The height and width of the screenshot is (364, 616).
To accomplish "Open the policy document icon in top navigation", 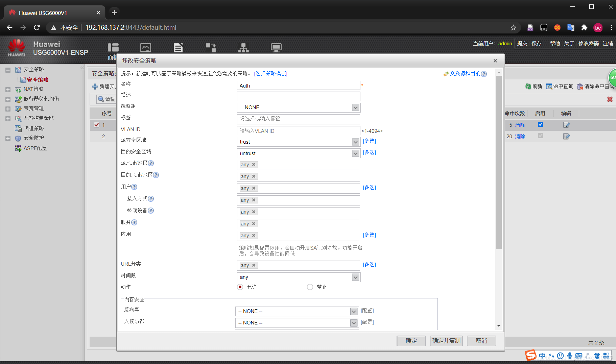I will 178,48.
